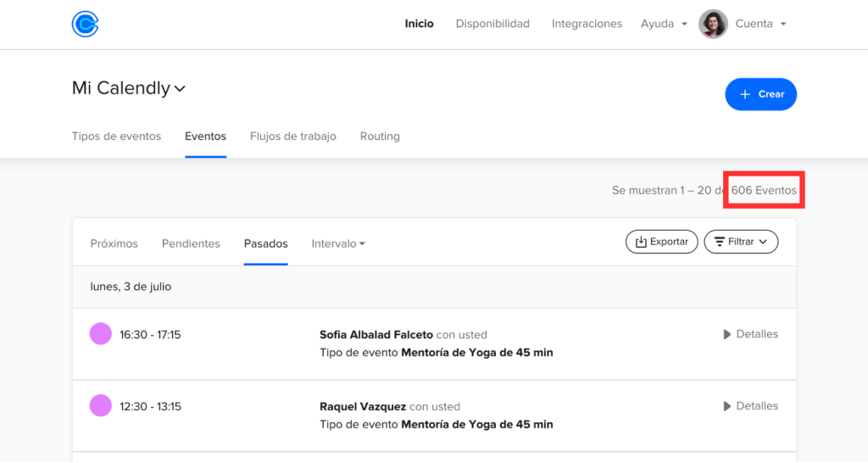
Task: Go to Flujos de trabajo tab
Action: click(x=292, y=136)
